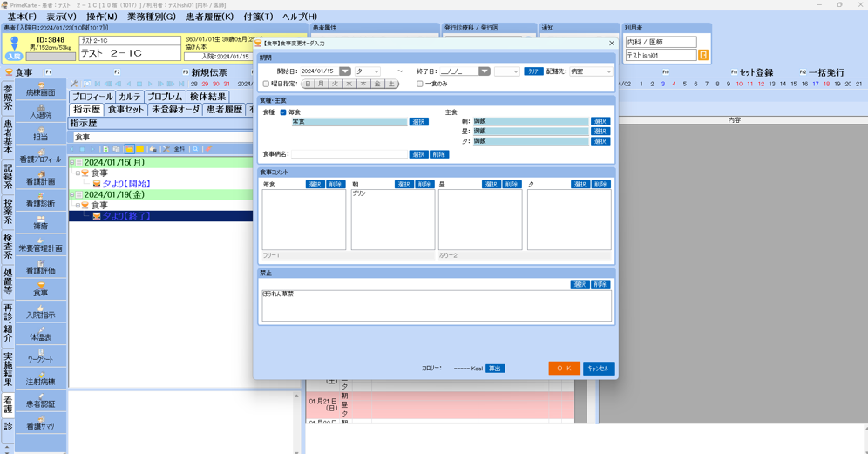Open the 食事 sidebar item
This screenshot has width=868, height=454.
[41, 289]
